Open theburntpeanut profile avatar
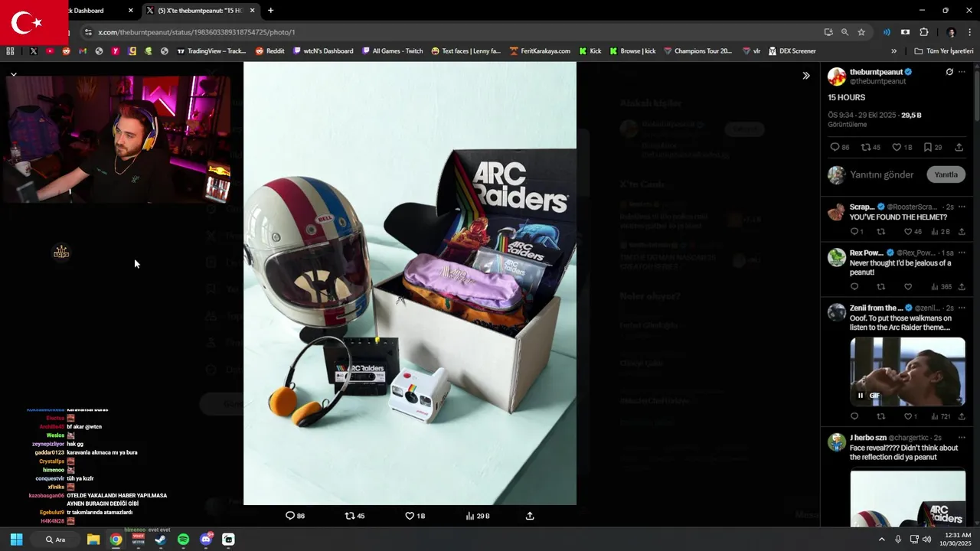 point(837,77)
